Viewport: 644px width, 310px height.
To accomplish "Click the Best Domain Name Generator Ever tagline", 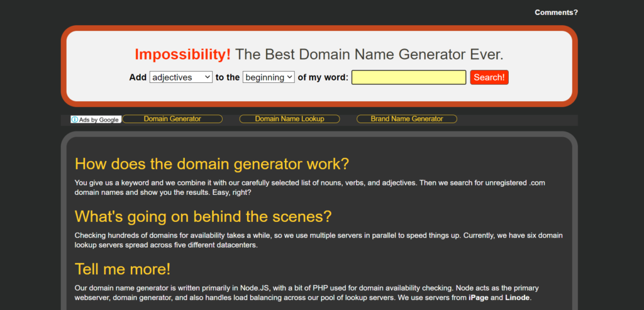I will point(369,55).
